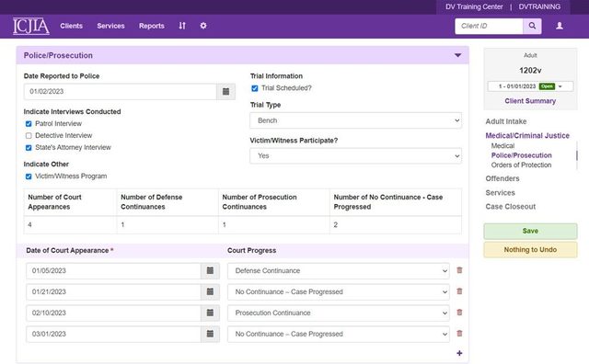
Task: Open the Orders of Protection link
Action: [521, 165]
